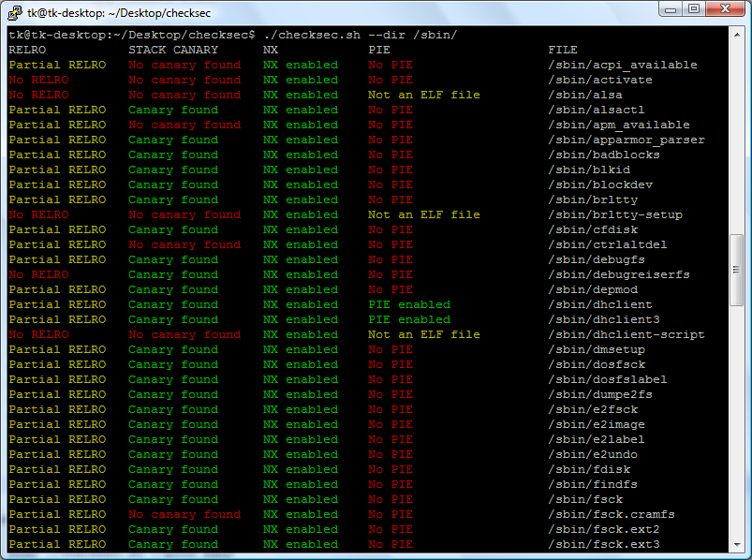Click '/sbin/debugreiserfs' file path
Viewport: 752px width, 560px height.
(x=619, y=274)
